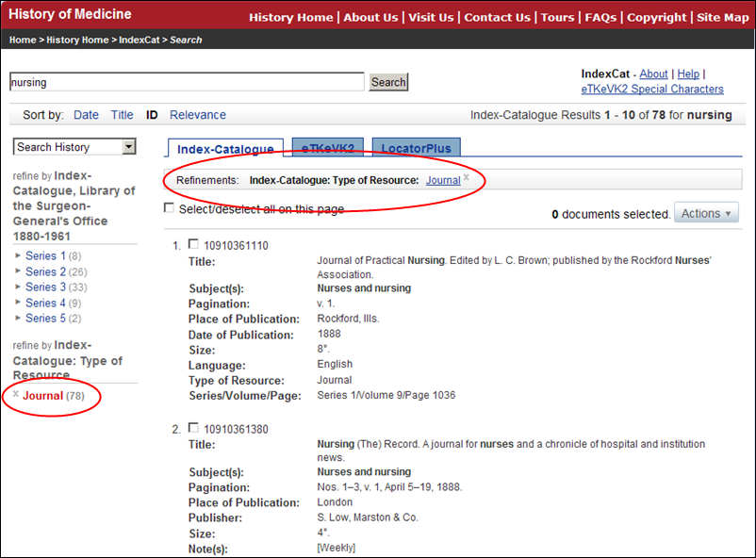Screen dimensions: 756x558
Task: Go to History Home breadcrumb link
Action: (77, 40)
